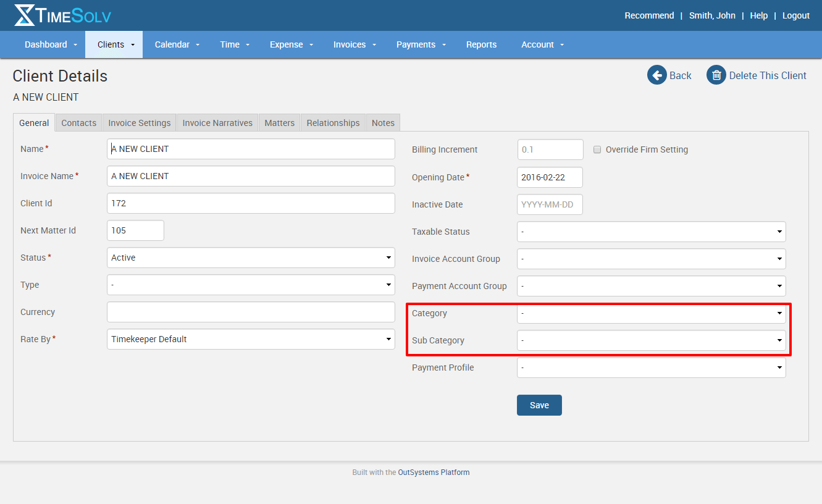Click the Delete This Client trash icon
The height and width of the screenshot is (504, 822).
click(716, 75)
